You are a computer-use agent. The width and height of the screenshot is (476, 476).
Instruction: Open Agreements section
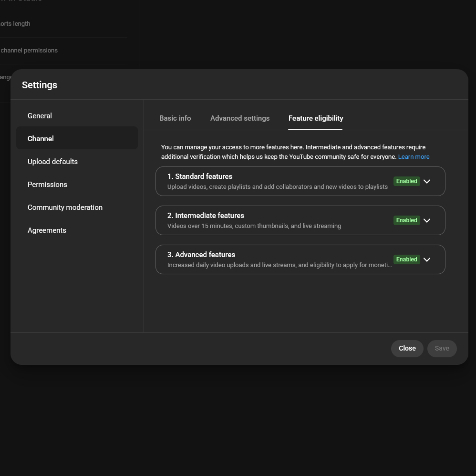(x=47, y=230)
